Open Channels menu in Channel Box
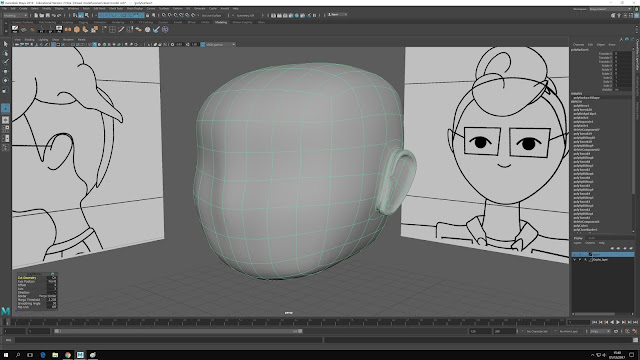 (x=579, y=44)
